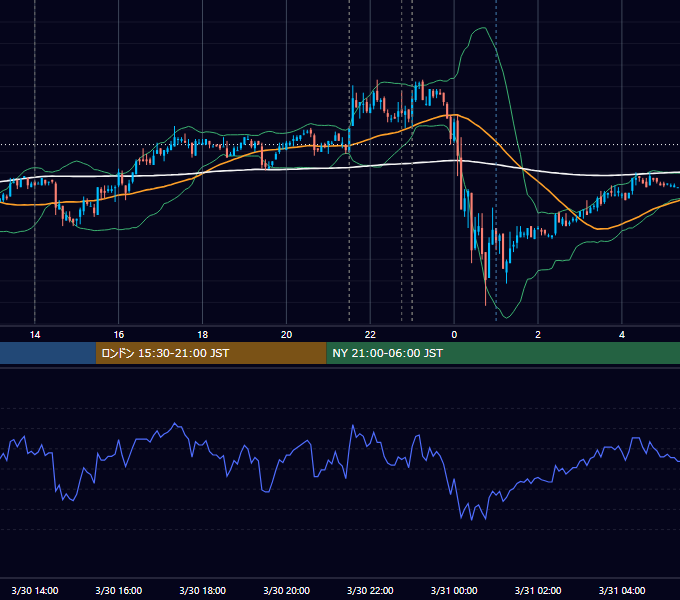Click the 22 hour axis label

(370, 335)
